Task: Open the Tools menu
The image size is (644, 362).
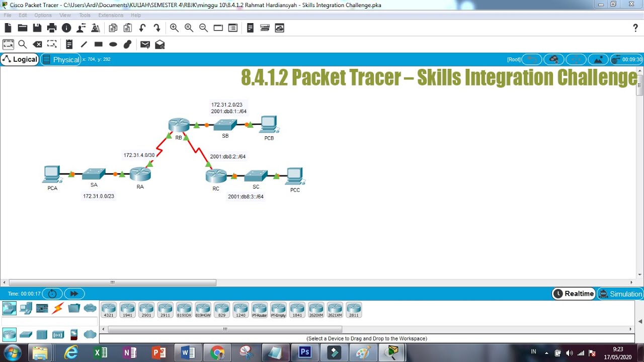Action: (85, 15)
